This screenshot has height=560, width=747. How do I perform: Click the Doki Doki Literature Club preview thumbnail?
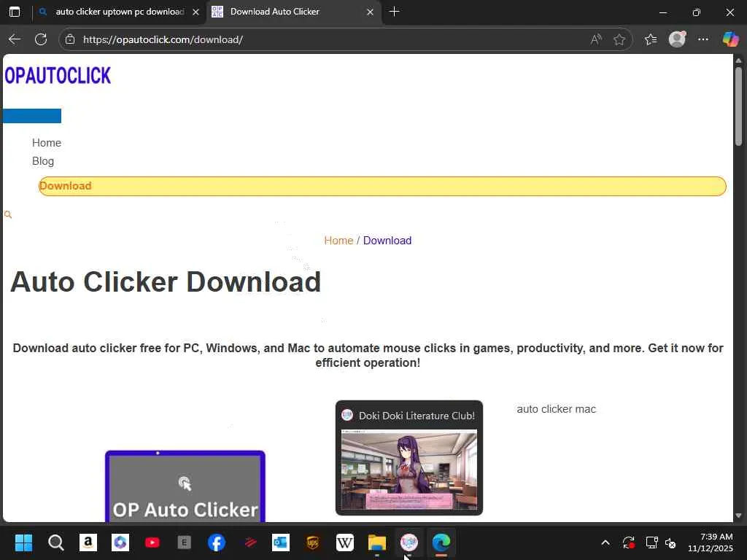409,470
